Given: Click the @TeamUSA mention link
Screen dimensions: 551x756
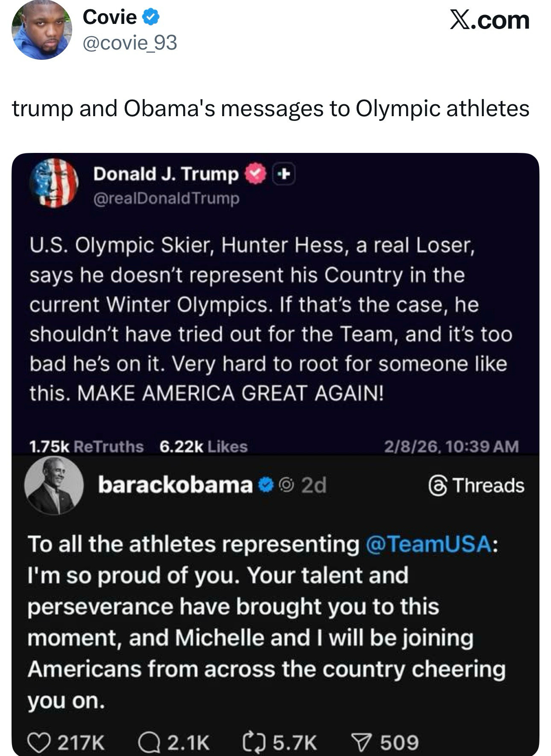Looking at the screenshot, I should pyautogui.click(x=428, y=544).
